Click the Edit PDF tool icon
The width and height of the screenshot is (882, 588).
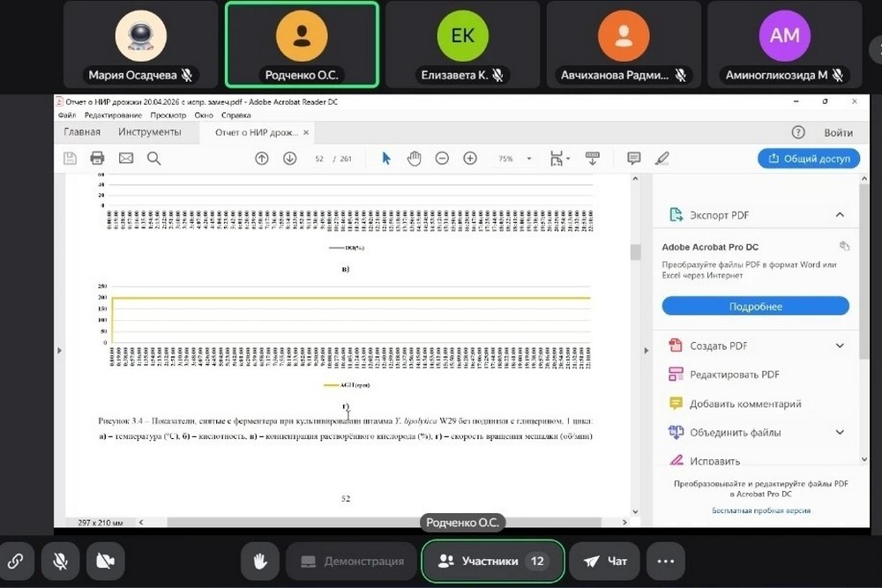tap(676, 375)
